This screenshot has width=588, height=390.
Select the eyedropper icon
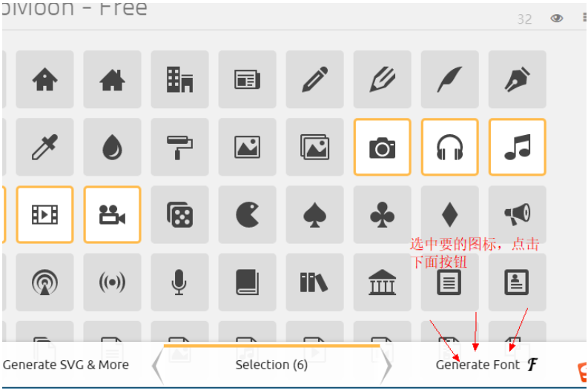pyautogui.click(x=44, y=147)
